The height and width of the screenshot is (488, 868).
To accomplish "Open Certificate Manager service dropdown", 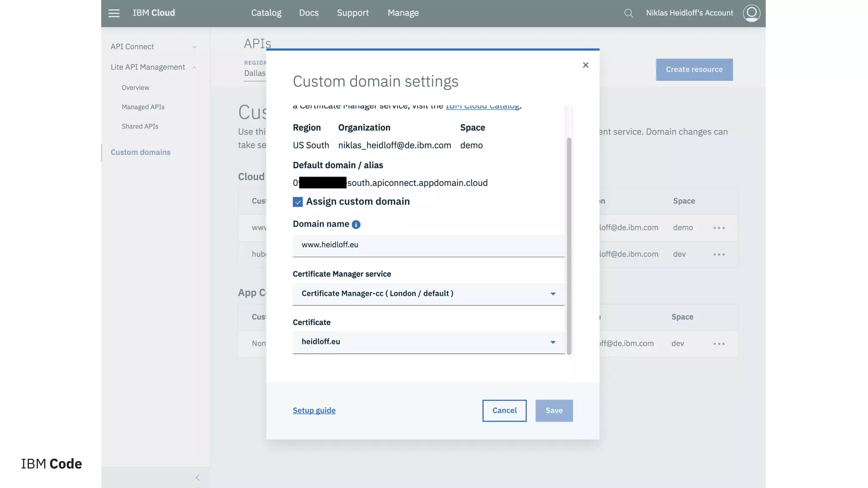I will click(x=428, y=294).
